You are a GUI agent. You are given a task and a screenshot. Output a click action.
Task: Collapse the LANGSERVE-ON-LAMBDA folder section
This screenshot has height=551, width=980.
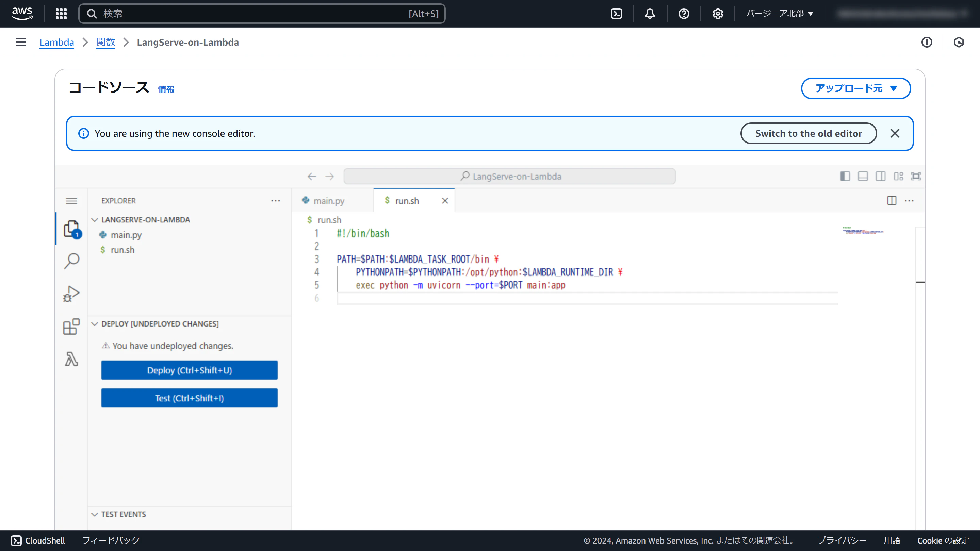pos(190,220)
